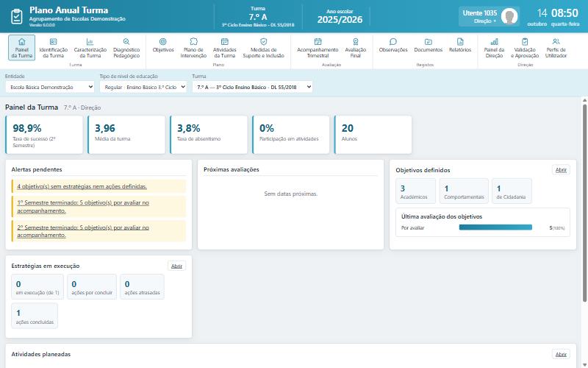
Task: Click the Por avaliar progress bar
Action: click(495, 227)
